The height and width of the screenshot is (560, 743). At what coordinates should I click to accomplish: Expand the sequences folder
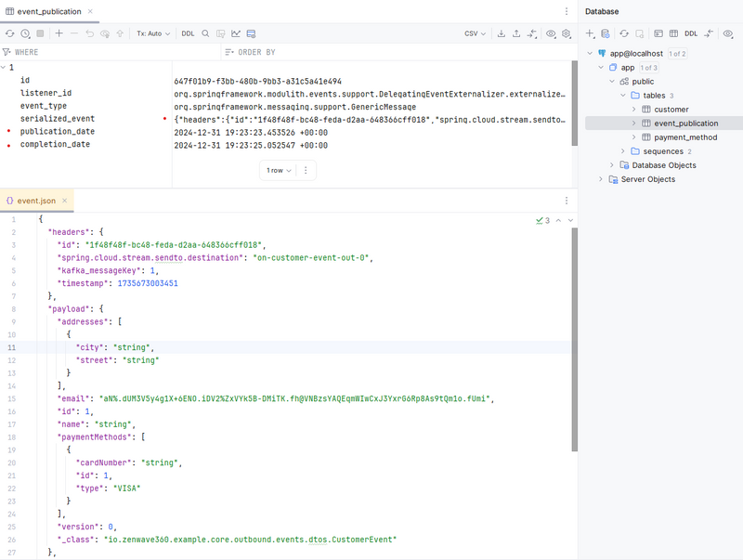[x=623, y=151]
